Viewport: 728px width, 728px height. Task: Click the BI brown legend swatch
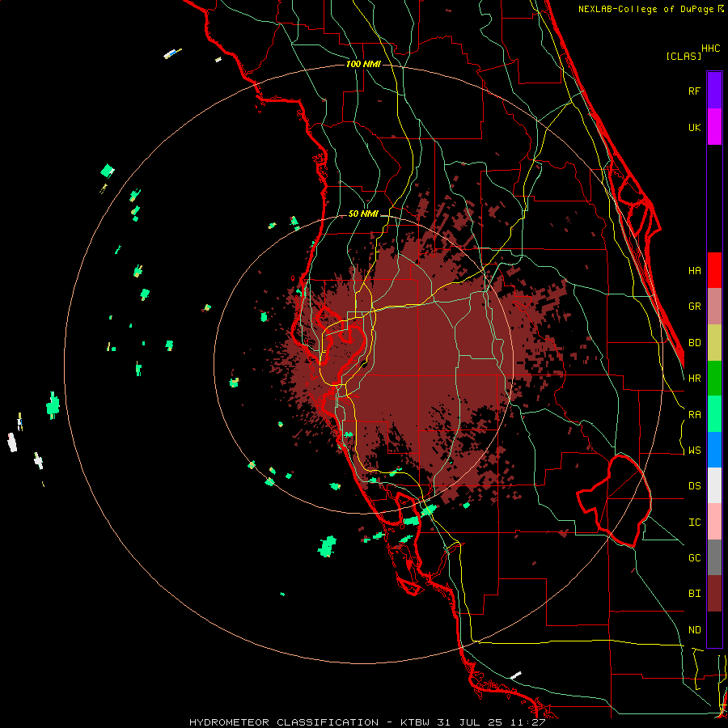pyautogui.click(x=714, y=594)
